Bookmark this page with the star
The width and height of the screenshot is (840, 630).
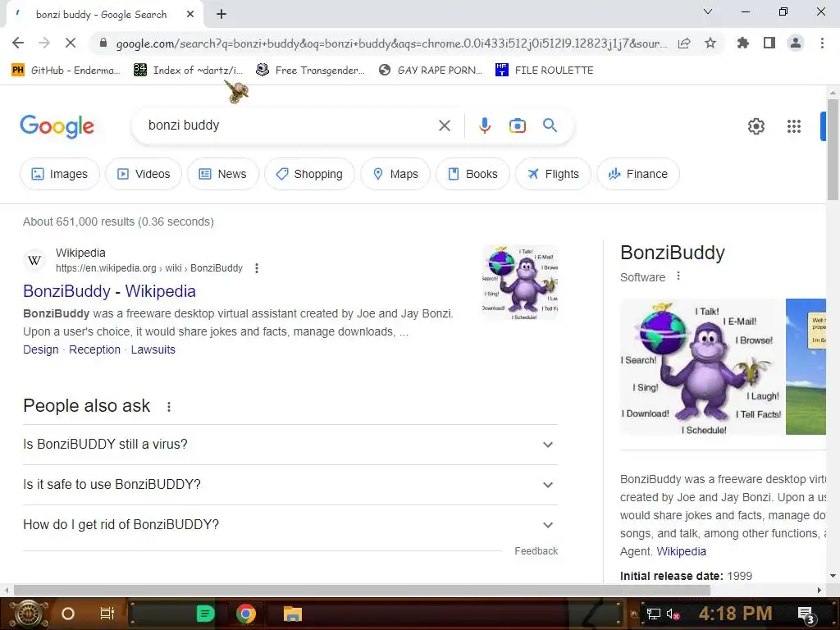click(x=710, y=43)
